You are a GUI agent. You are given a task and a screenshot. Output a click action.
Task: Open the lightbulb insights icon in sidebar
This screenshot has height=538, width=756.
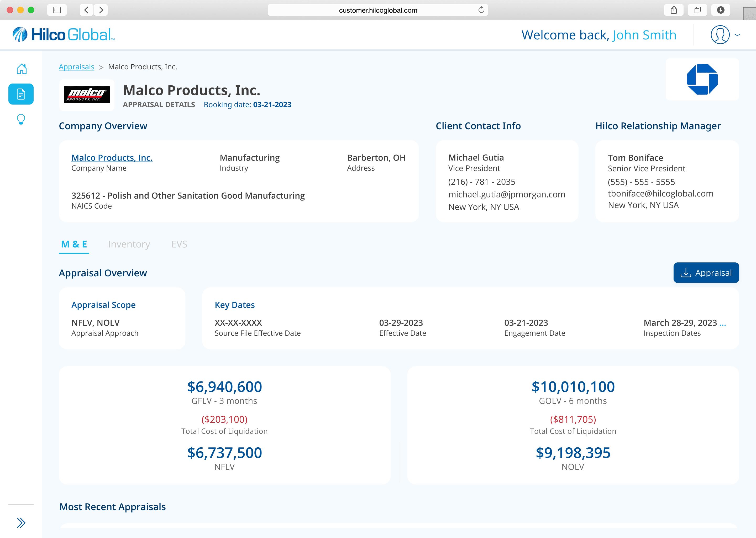pyautogui.click(x=21, y=119)
